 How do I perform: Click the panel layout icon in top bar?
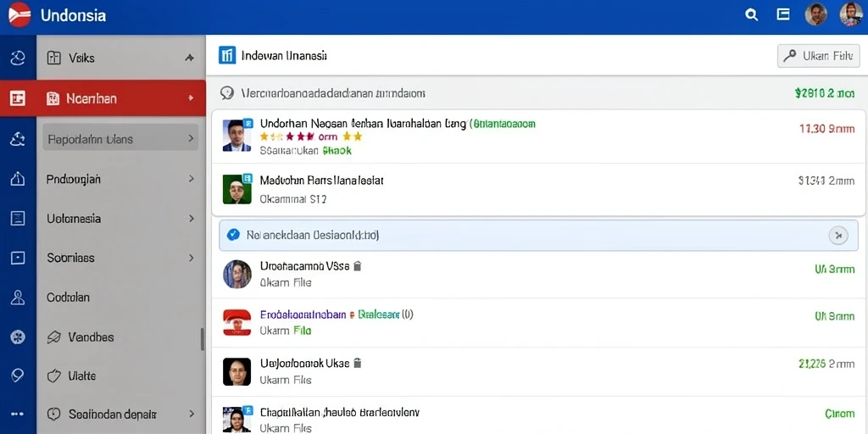782,14
